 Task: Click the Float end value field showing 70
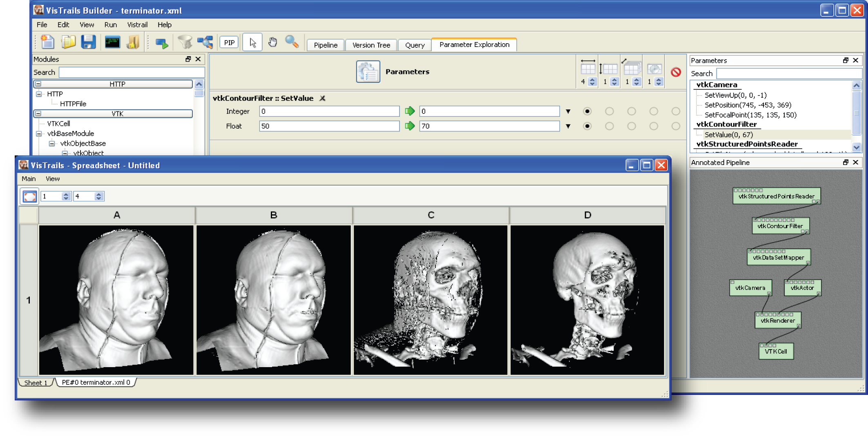pyautogui.click(x=489, y=126)
